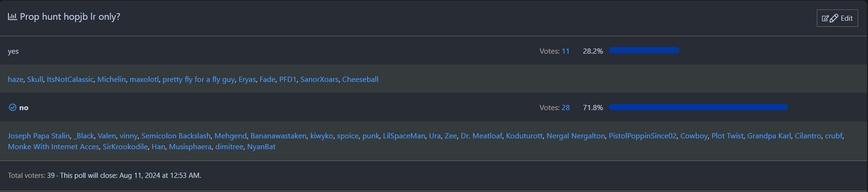This screenshot has height=192, width=868.
Task: Open Joseph Papa Stalin's profile
Action: point(38,136)
